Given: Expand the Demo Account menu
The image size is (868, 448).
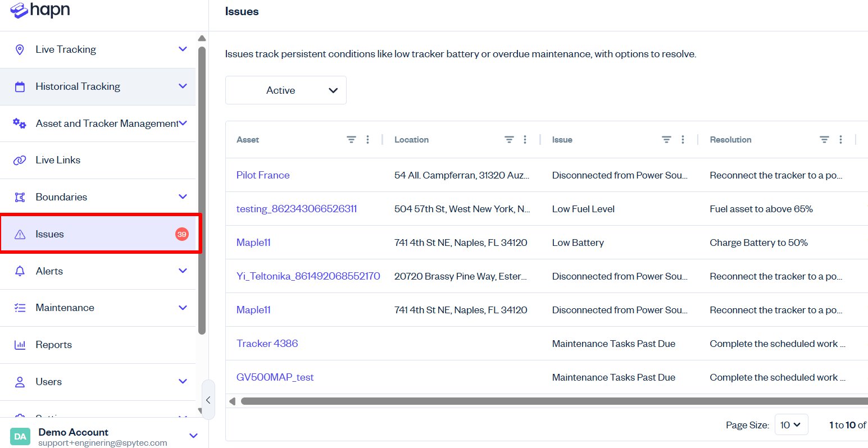Looking at the screenshot, I should point(193,436).
